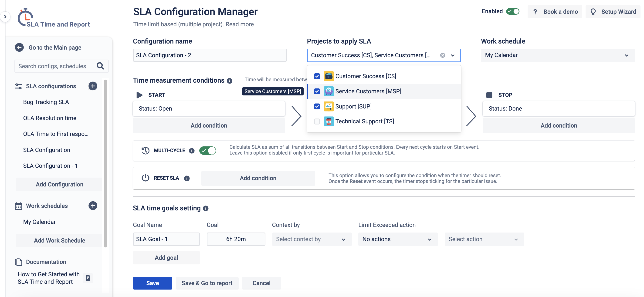Click info icon next to MULTI-CYCLE

(x=192, y=151)
